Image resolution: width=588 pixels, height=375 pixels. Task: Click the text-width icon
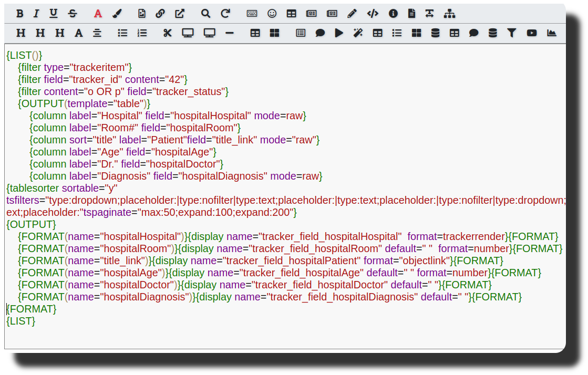[x=430, y=14]
